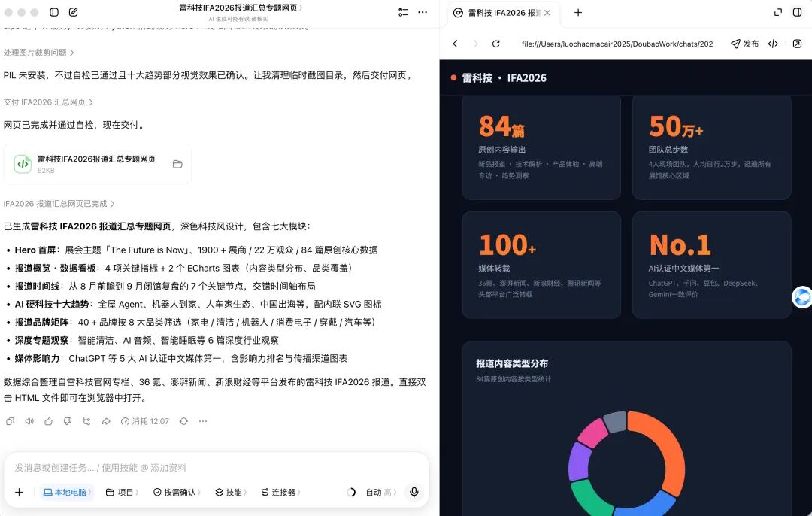This screenshot has width=812, height=516.
Task: View source code with the code icon
Action: pos(773,44)
